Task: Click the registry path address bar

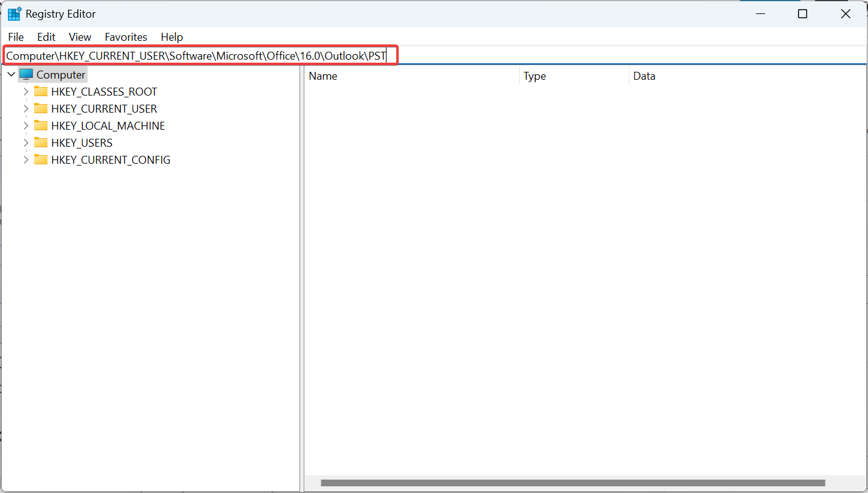Action: pos(435,56)
